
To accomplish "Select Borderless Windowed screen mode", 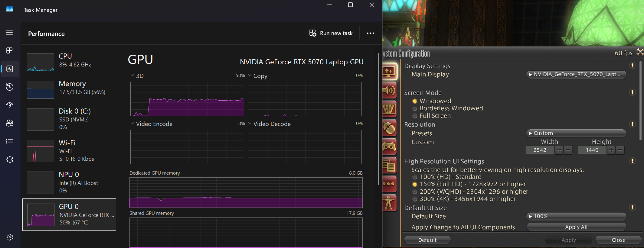I will coord(415,108).
